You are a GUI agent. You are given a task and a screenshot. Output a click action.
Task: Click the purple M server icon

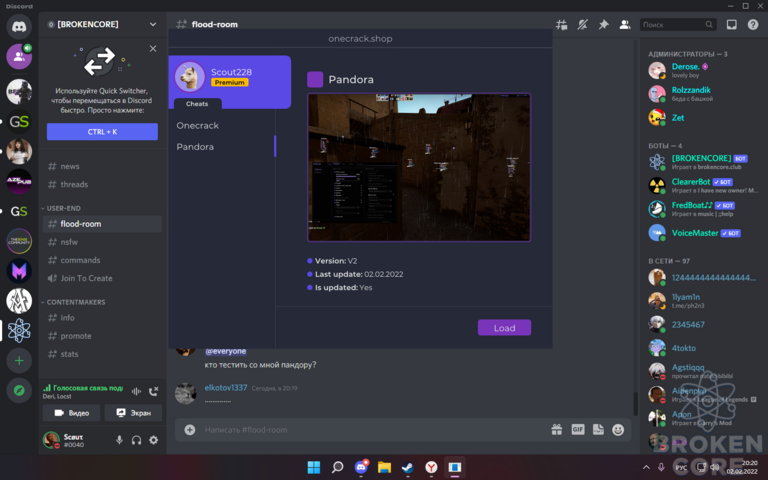(x=19, y=271)
